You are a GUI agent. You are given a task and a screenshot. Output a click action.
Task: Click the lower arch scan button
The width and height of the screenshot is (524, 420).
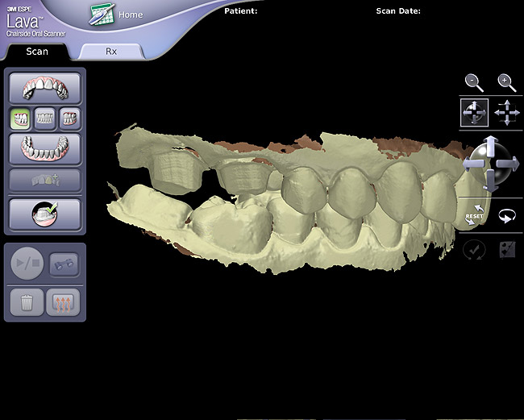44,149
